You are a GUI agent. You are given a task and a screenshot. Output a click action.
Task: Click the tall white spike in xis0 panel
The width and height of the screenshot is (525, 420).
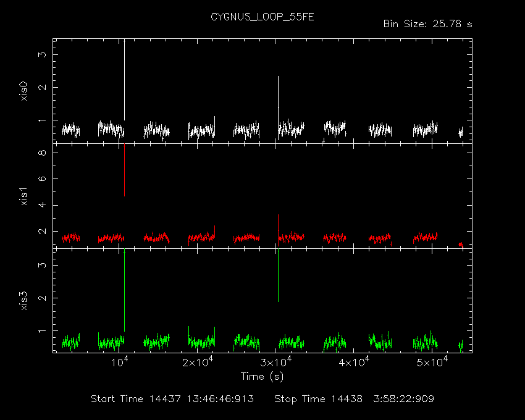click(x=125, y=80)
